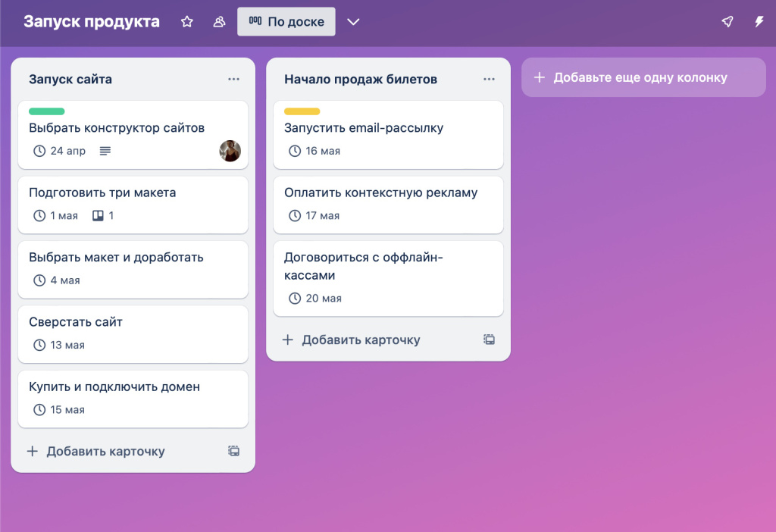Click the member avatar on Выбрать конструктор сайтов
The width and height of the screenshot is (776, 532).
pyautogui.click(x=230, y=151)
